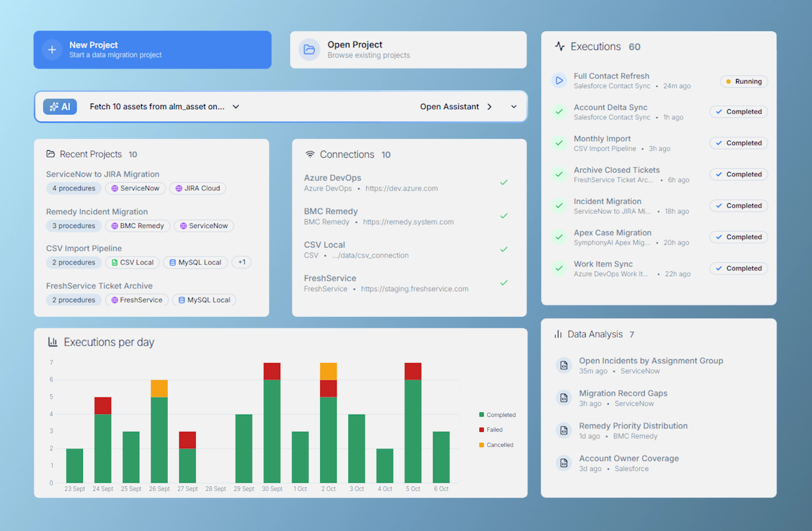Viewport: 812px width, 531px height.
Task: Click the BMC Remedy chip under Remedy Incident Migration
Action: [137, 226]
